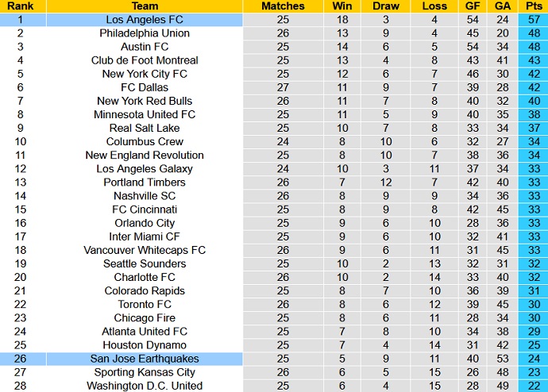The width and height of the screenshot is (548, 392).
Task: Open the San Jose Earthquakes team
Action: click(x=145, y=359)
